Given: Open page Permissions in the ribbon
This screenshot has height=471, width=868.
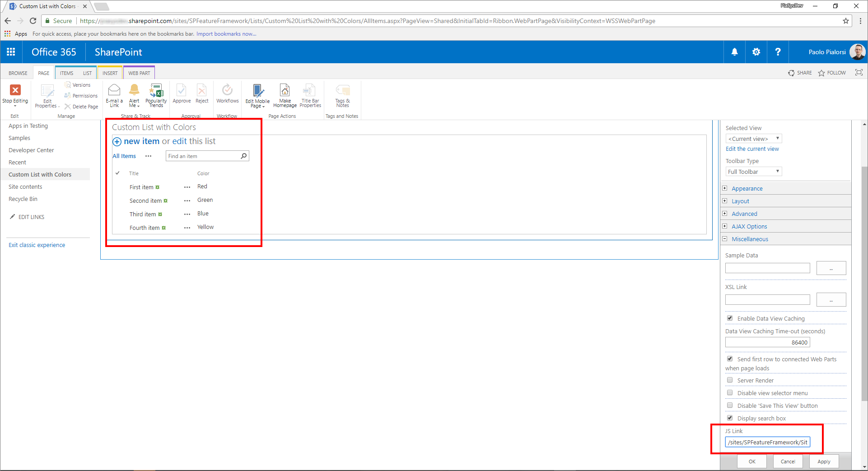Looking at the screenshot, I should tap(81, 96).
